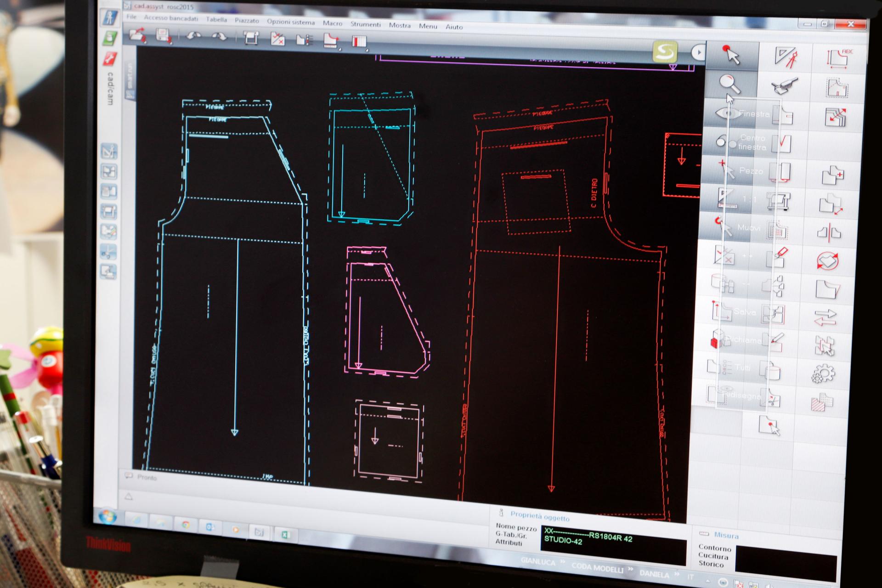Select the white square pocket piece

389,440
